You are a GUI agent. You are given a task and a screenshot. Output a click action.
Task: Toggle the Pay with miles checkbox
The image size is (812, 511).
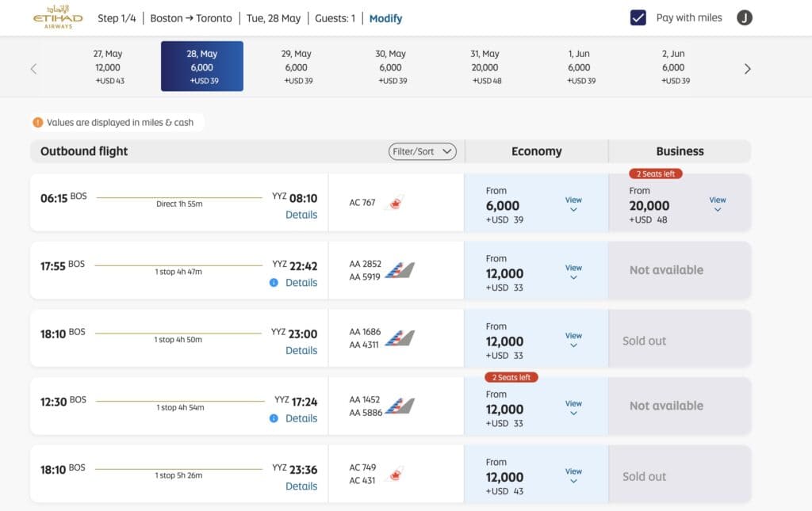[x=638, y=18]
